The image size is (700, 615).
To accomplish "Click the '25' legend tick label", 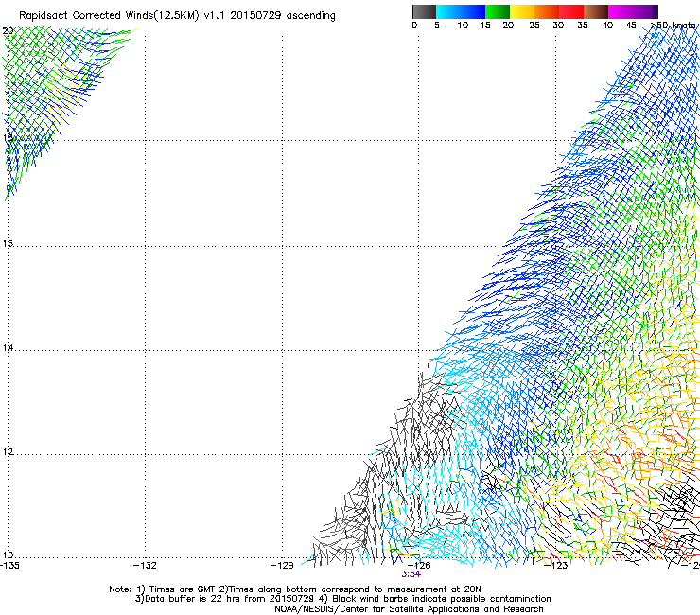I will 534,26.
